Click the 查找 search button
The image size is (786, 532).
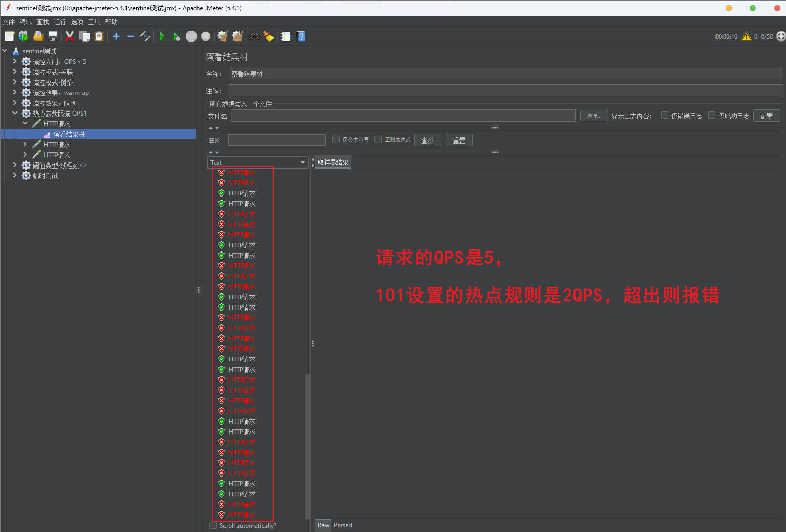click(428, 140)
